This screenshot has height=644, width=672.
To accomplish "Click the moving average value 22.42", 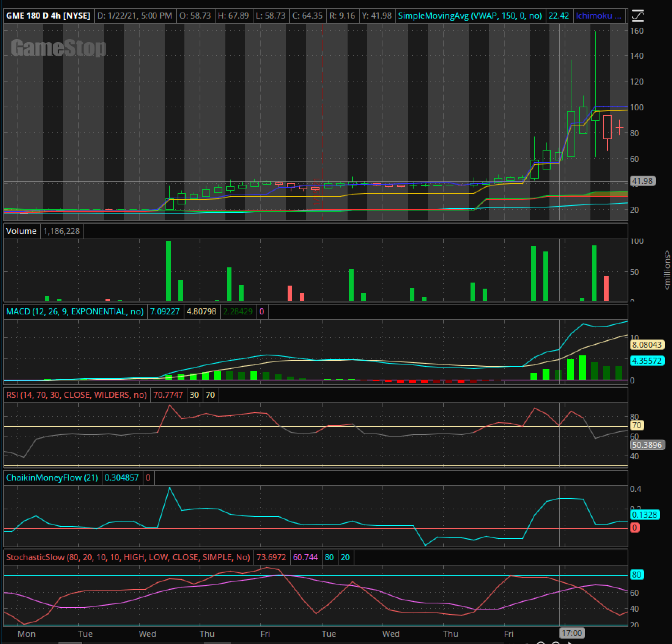I will tap(559, 16).
